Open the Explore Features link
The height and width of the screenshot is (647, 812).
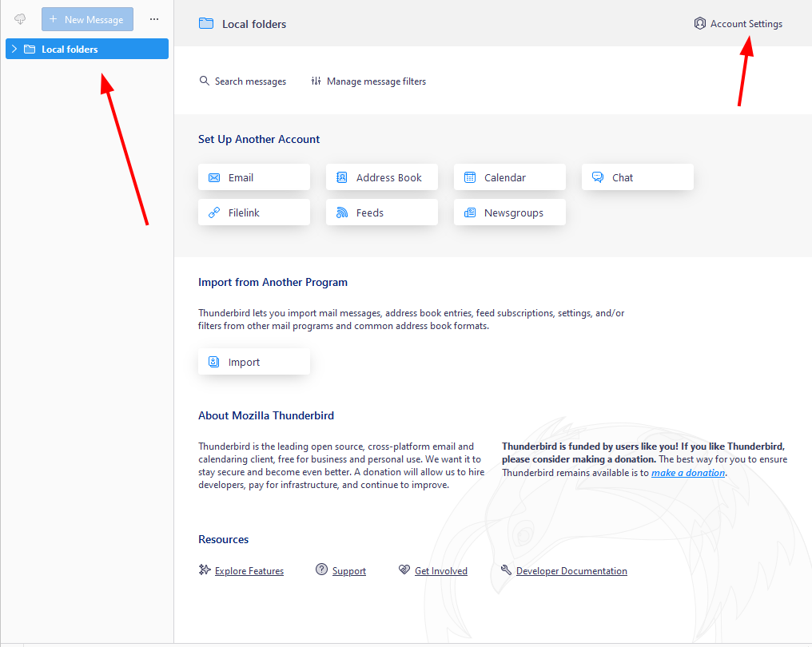249,571
